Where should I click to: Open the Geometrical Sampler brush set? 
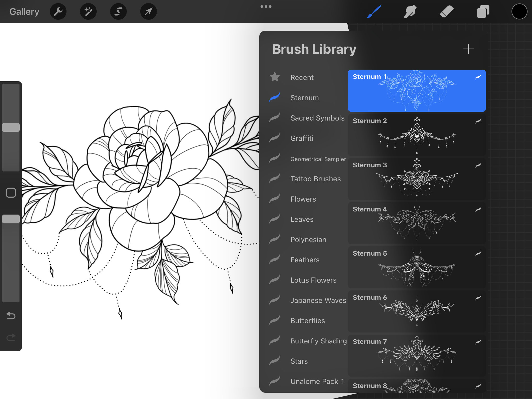[318, 159]
